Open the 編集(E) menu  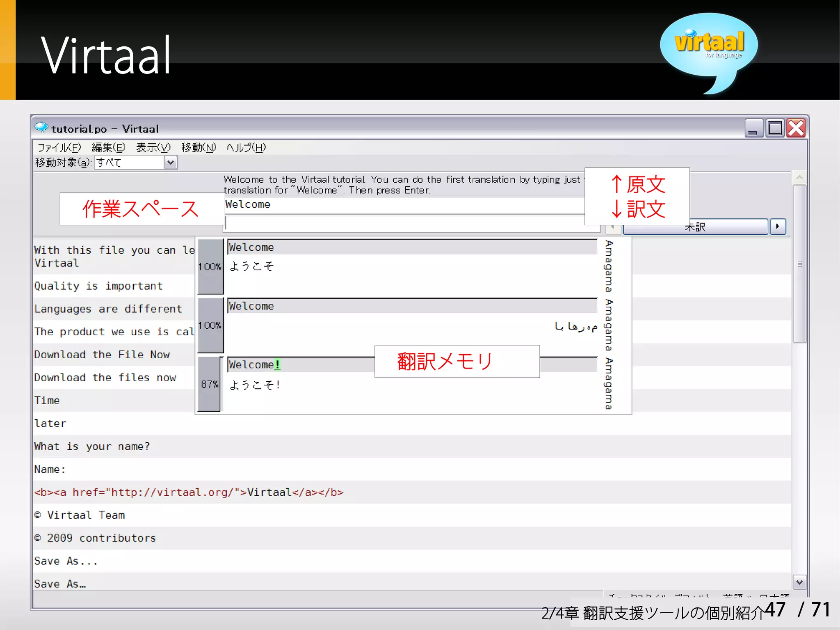[108, 147]
